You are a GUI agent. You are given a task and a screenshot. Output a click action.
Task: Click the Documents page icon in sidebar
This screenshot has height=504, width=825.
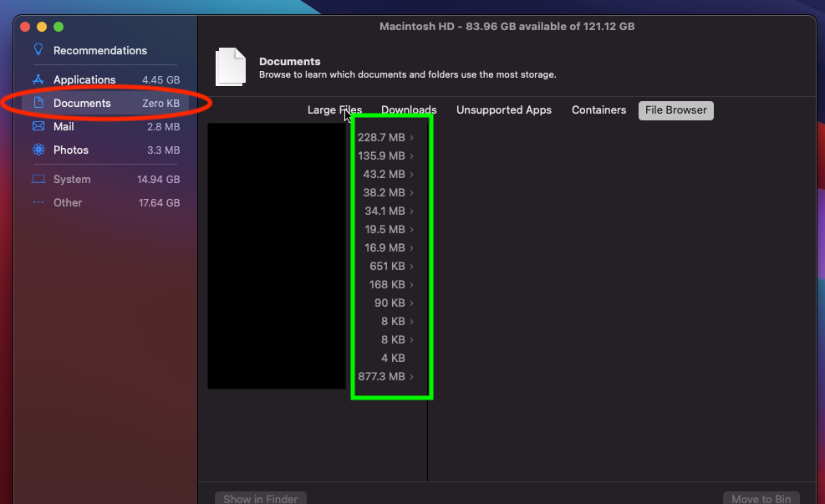(38, 103)
